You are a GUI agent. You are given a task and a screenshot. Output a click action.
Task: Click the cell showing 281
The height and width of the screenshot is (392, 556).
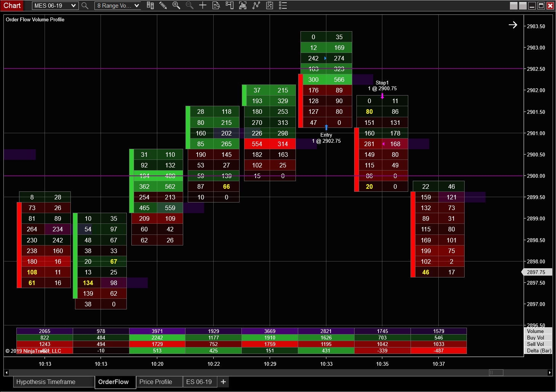369,144
